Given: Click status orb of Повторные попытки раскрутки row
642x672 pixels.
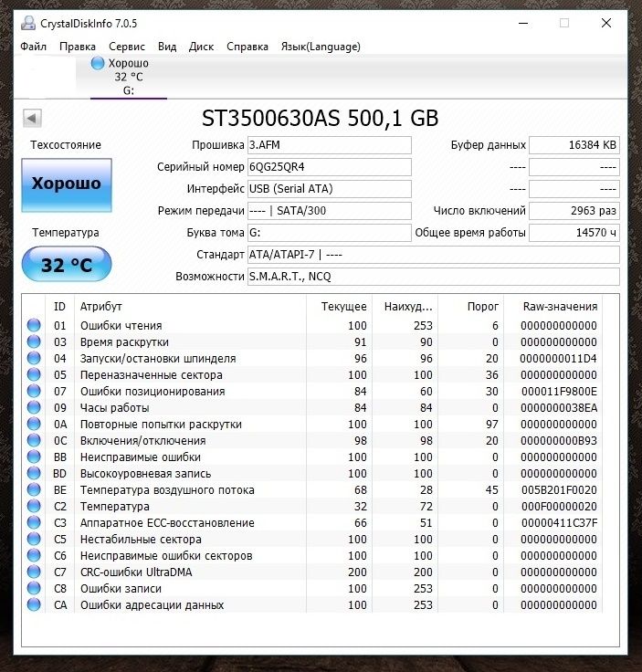Looking at the screenshot, I should tap(34, 424).
